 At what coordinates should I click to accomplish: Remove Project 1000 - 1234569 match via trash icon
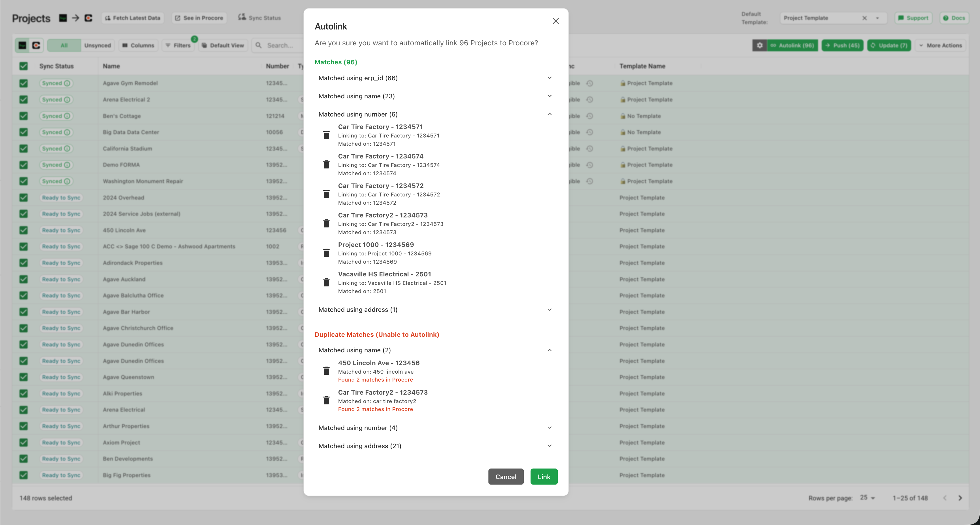[x=326, y=253]
